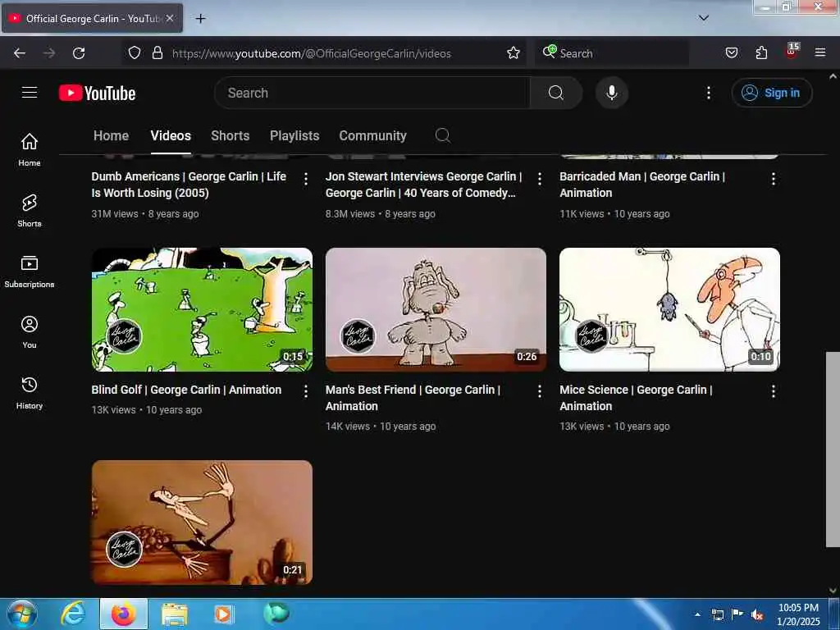Open options for Barricaded Man video
840x630 pixels.
tap(773, 179)
